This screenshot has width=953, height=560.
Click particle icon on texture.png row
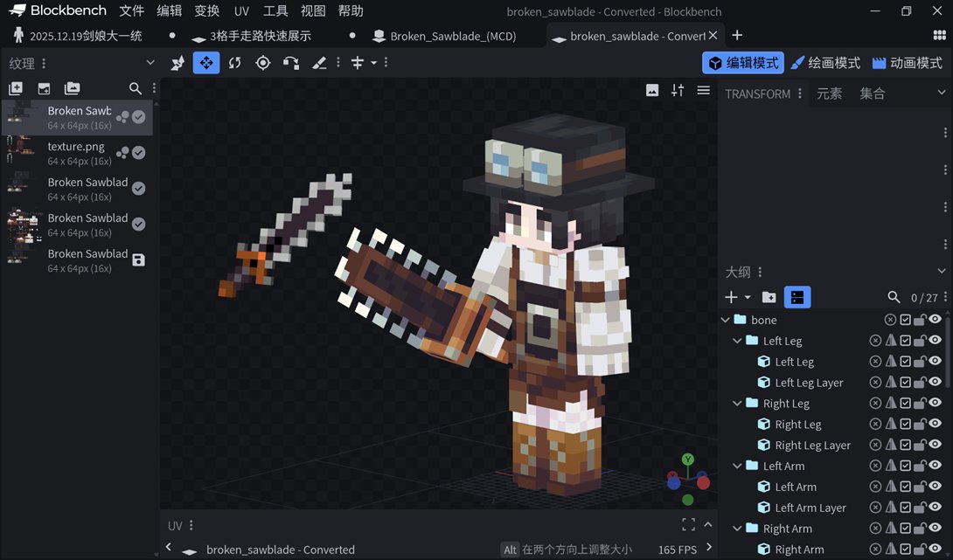122,153
